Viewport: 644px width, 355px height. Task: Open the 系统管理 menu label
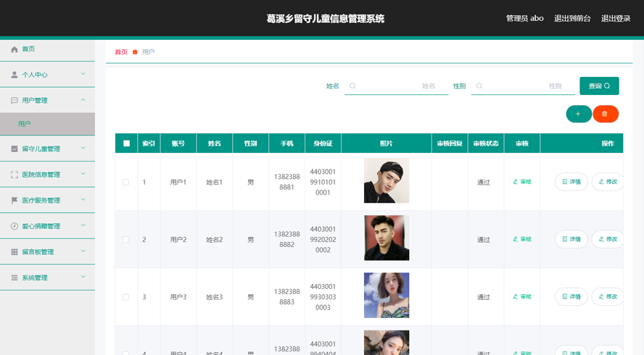(35, 278)
